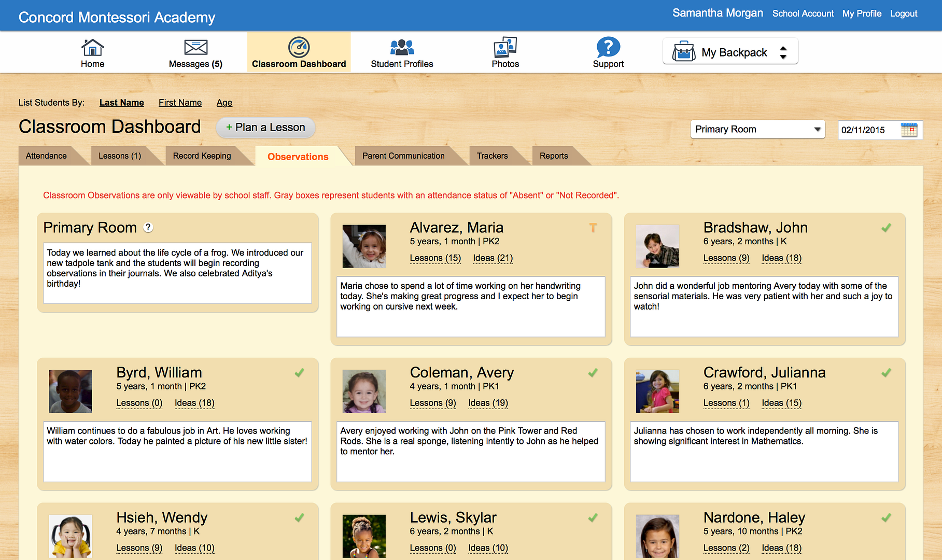Click the green checkmark for Bradshaw, John

click(886, 227)
